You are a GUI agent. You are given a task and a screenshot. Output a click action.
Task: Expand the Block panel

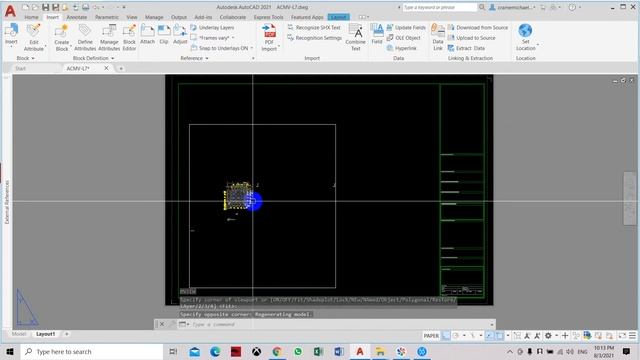click(25, 58)
